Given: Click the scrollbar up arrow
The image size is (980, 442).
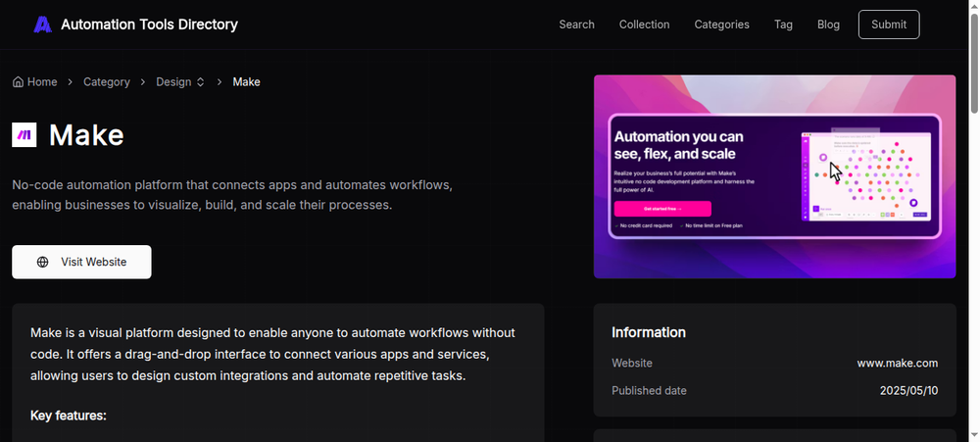Looking at the screenshot, I should pos(974,6).
